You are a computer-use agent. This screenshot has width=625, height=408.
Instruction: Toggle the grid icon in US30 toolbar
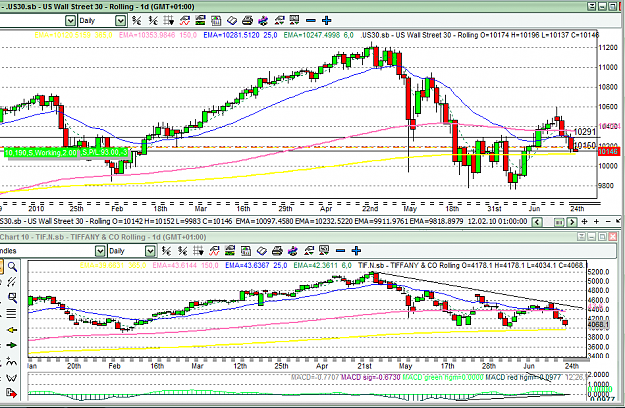coord(169,20)
